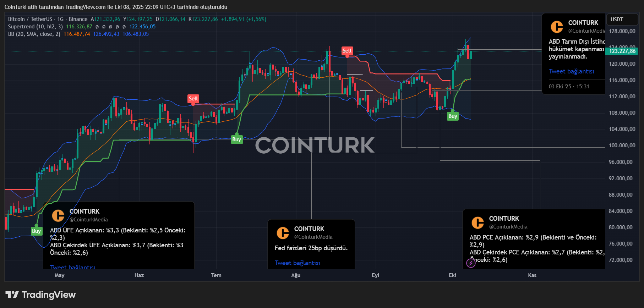Select the BB (20, SMA, close, 2) indicator legend
Screen dimensions: 644x308
(x=34, y=34)
